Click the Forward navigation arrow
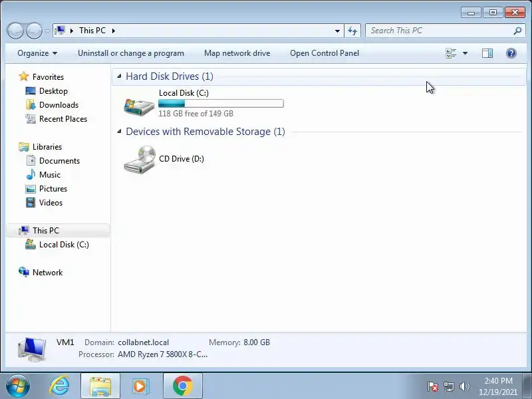Screen dimensions: 532x399 pyautogui.click(x=34, y=31)
